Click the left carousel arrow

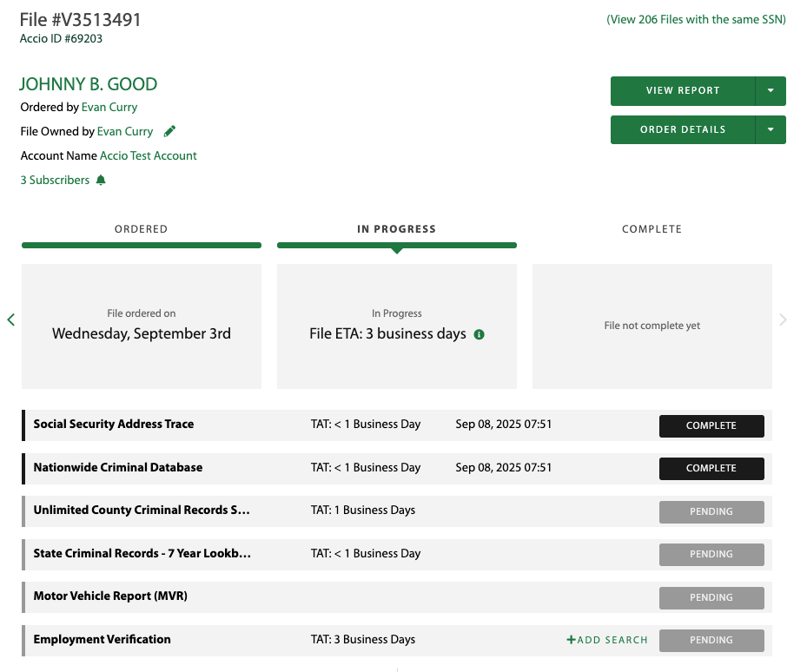(11, 320)
